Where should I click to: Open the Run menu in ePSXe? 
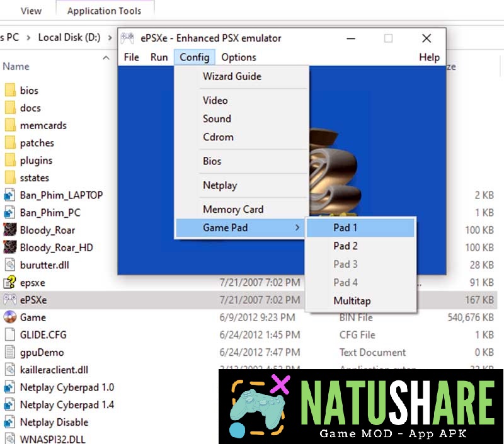pyautogui.click(x=159, y=57)
